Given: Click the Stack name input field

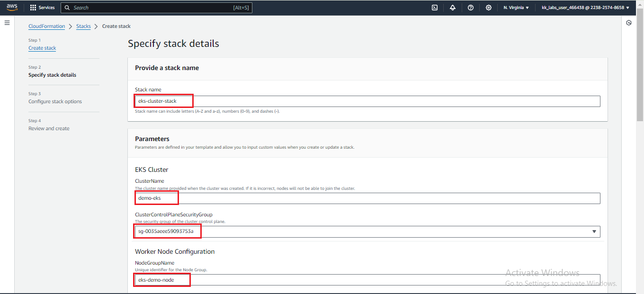Looking at the screenshot, I should click(x=367, y=101).
